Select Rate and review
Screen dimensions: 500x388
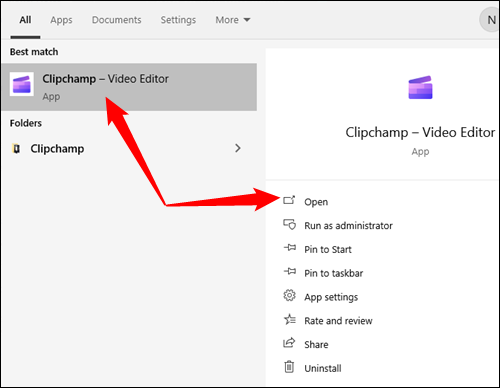click(x=338, y=321)
